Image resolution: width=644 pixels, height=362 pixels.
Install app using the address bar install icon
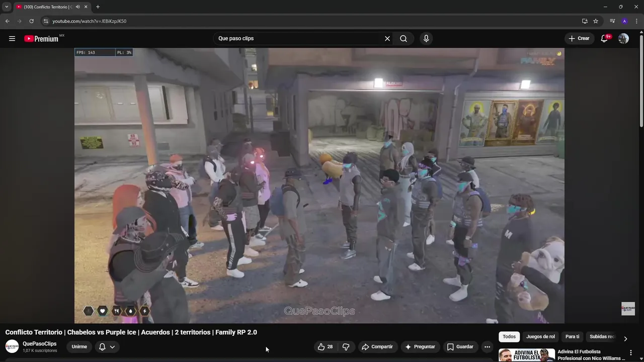[x=585, y=21]
